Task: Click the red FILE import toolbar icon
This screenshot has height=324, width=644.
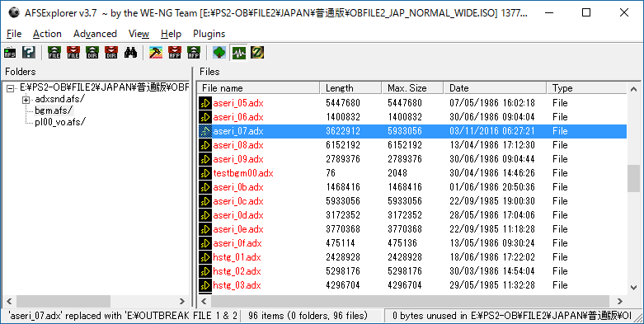Action: pos(73,52)
